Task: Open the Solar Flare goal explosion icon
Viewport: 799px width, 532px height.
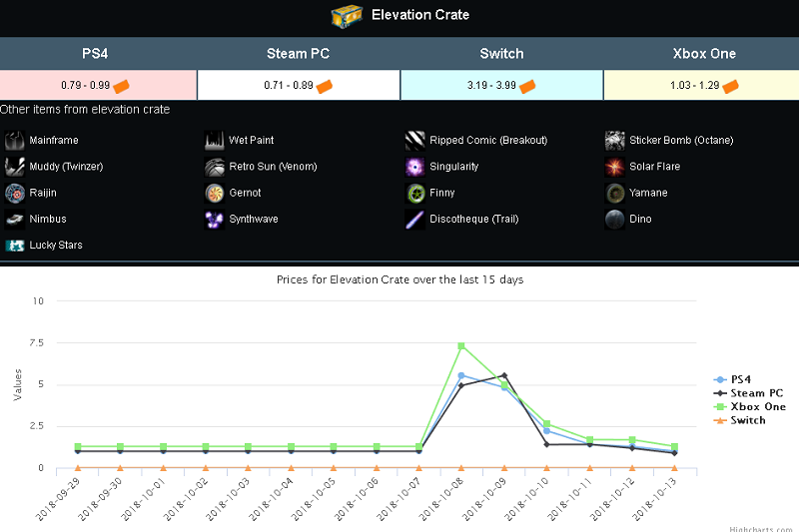Action: (614, 167)
